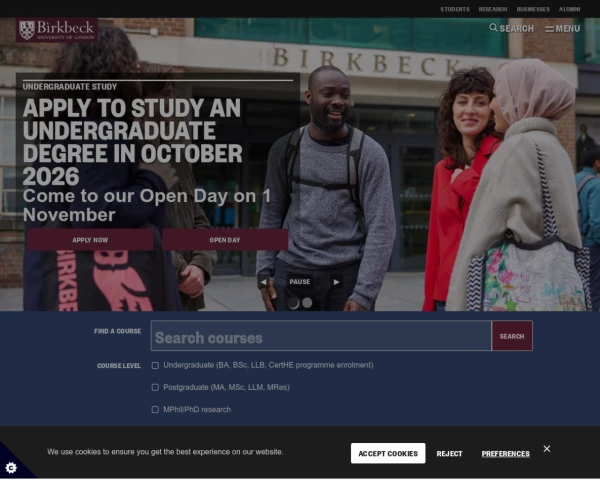Screen dimensions: 600x480
Task: Click the Birkbeck University logo
Action: pyautogui.click(x=57, y=30)
